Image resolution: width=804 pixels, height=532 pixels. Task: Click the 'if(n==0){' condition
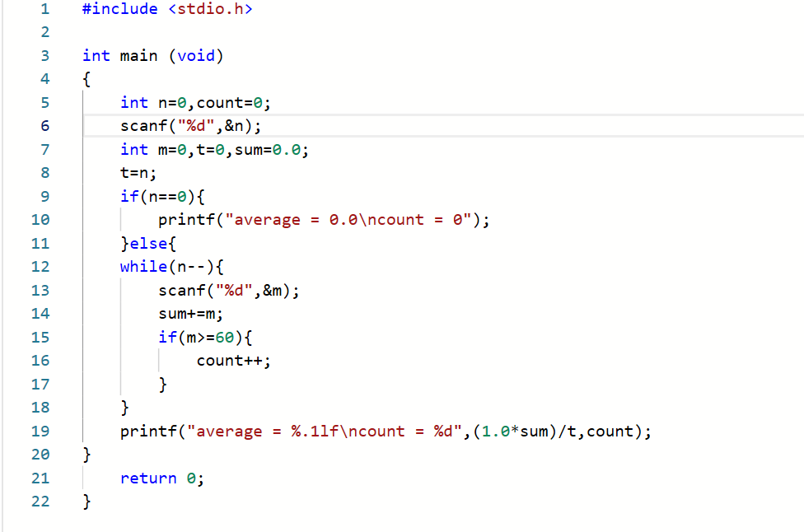tap(162, 196)
